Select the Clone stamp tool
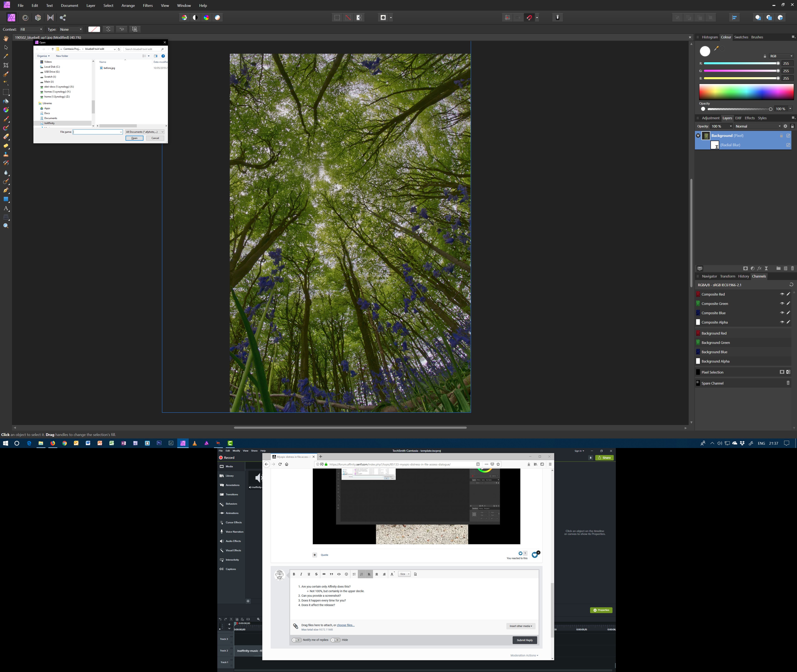797x672 pixels. click(6, 154)
